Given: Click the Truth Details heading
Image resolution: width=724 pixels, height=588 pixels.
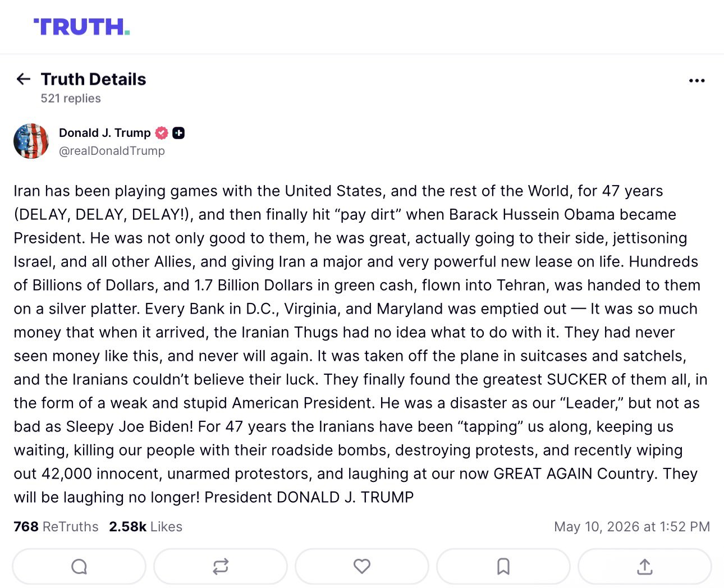Looking at the screenshot, I should [x=93, y=79].
